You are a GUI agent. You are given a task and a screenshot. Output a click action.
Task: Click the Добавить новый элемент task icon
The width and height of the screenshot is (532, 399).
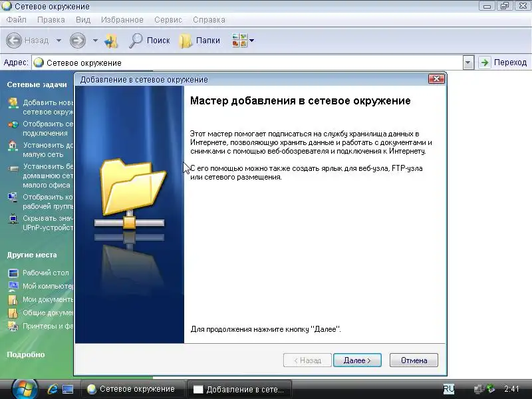pyautogui.click(x=13, y=103)
